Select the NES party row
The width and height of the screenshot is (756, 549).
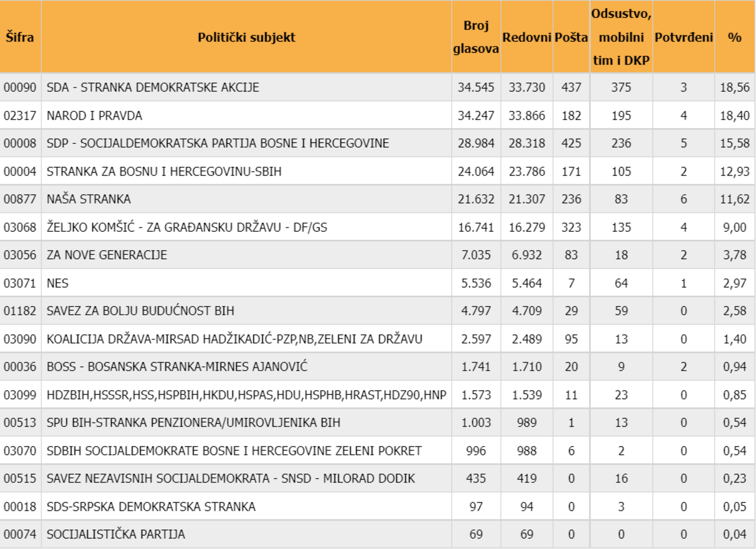pyautogui.click(x=57, y=283)
